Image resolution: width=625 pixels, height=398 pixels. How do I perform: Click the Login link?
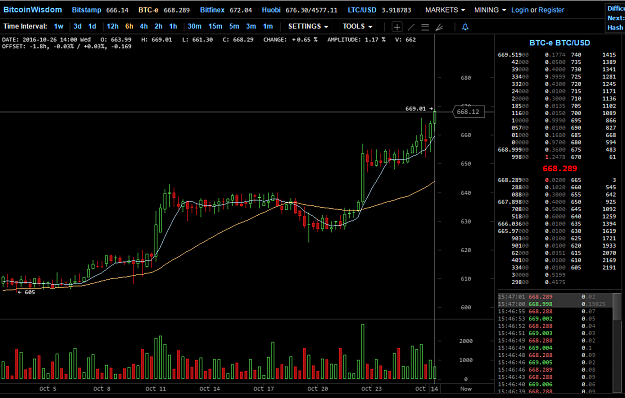(520, 10)
